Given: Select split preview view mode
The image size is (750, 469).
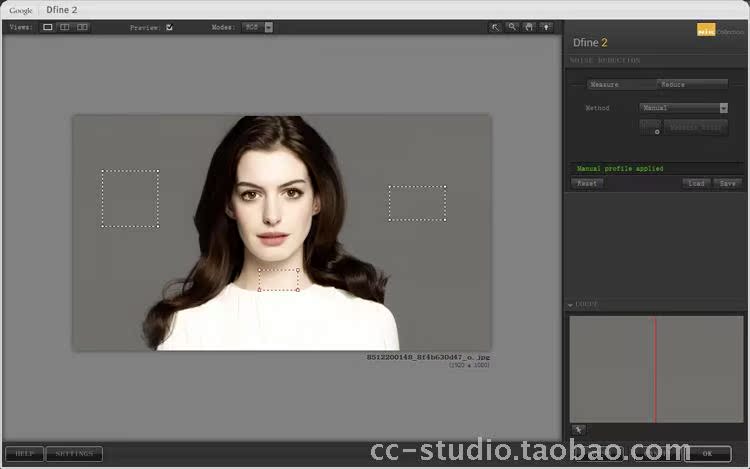Looking at the screenshot, I should (x=65, y=27).
